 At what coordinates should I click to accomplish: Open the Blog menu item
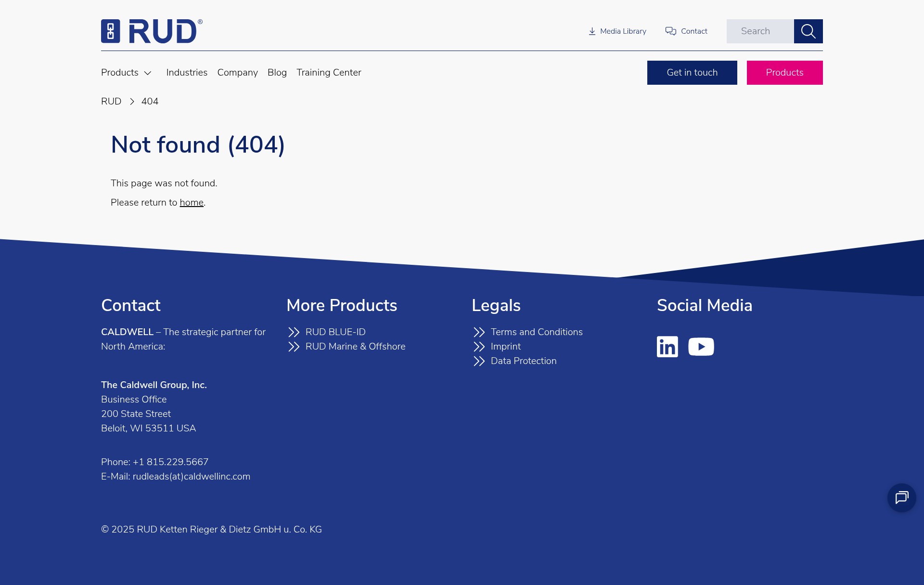point(277,73)
